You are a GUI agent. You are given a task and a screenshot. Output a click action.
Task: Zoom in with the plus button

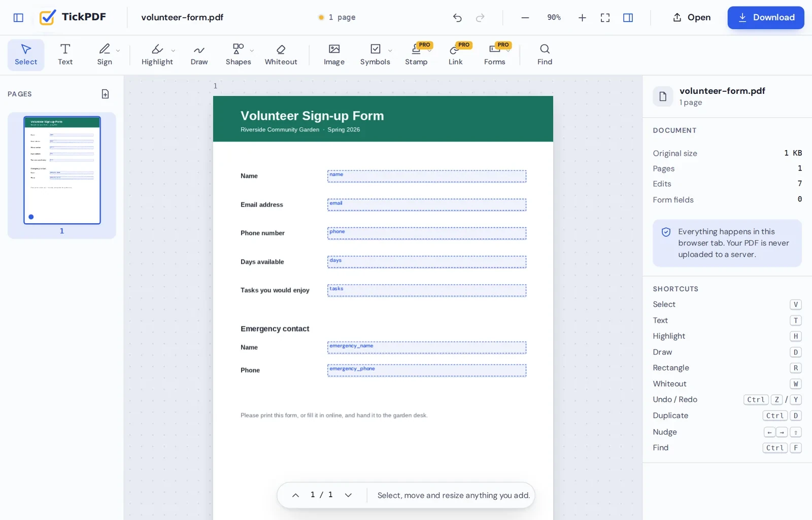click(582, 18)
